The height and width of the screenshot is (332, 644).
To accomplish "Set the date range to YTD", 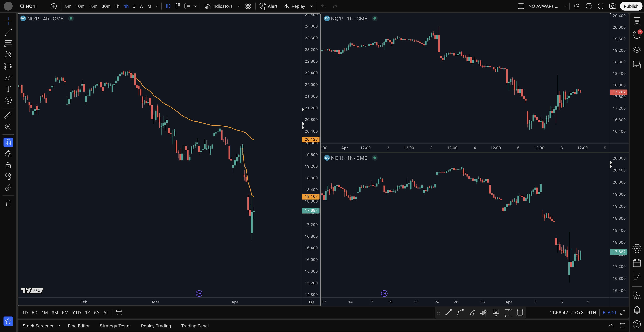I will 76,313.
